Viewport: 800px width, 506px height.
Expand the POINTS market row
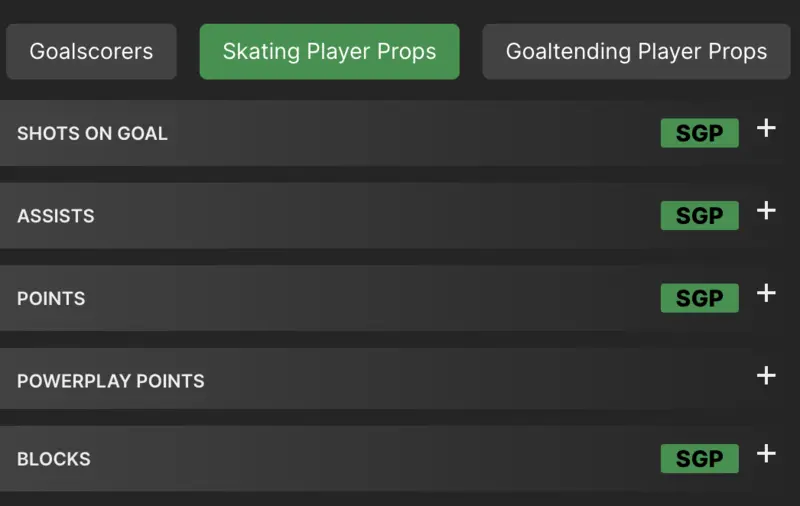(x=400, y=298)
